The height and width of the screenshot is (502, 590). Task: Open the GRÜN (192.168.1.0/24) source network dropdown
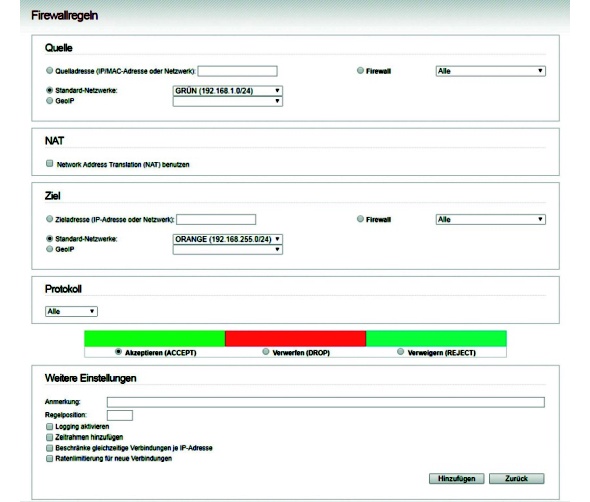coord(228,91)
